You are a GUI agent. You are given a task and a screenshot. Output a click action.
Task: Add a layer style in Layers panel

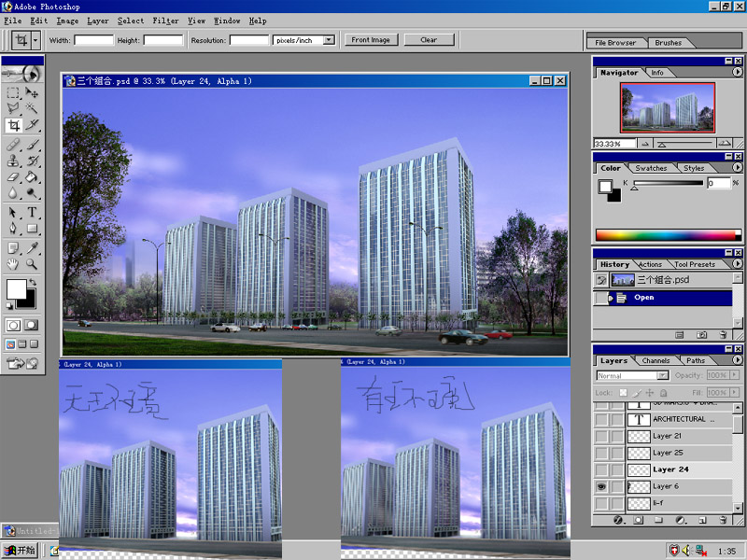[x=618, y=520]
